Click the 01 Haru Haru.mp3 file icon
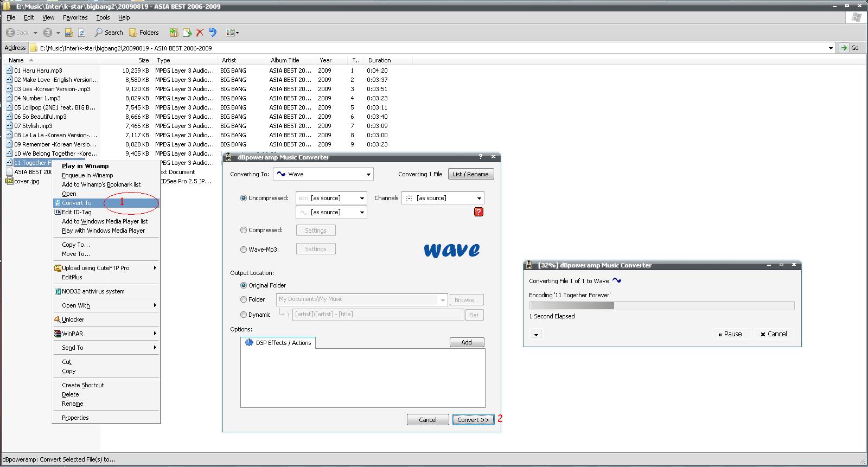 click(9, 71)
